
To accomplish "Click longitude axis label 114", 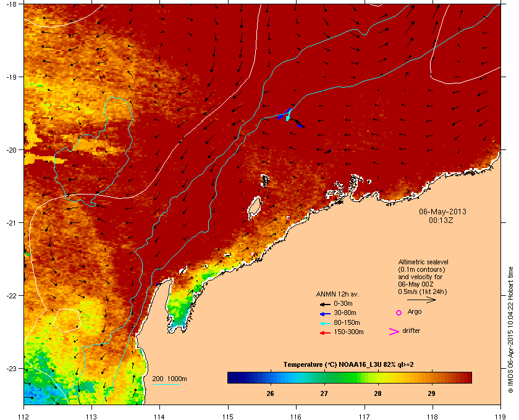I will coord(159,417).
